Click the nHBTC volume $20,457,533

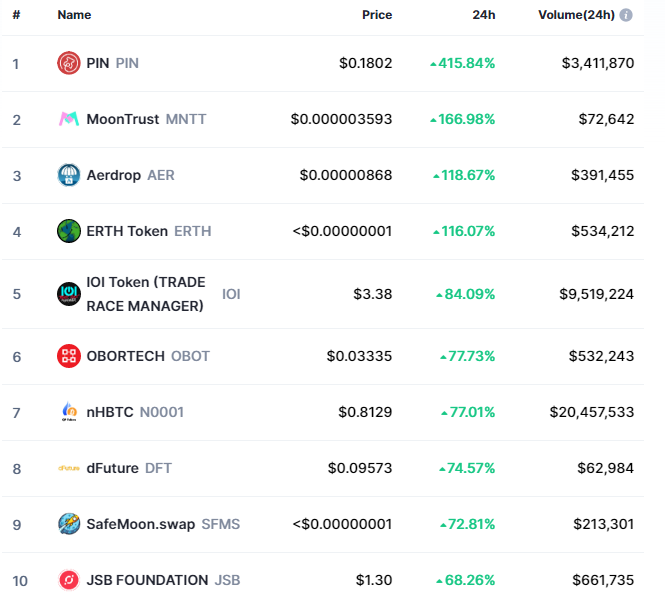[x=592, y=412]
